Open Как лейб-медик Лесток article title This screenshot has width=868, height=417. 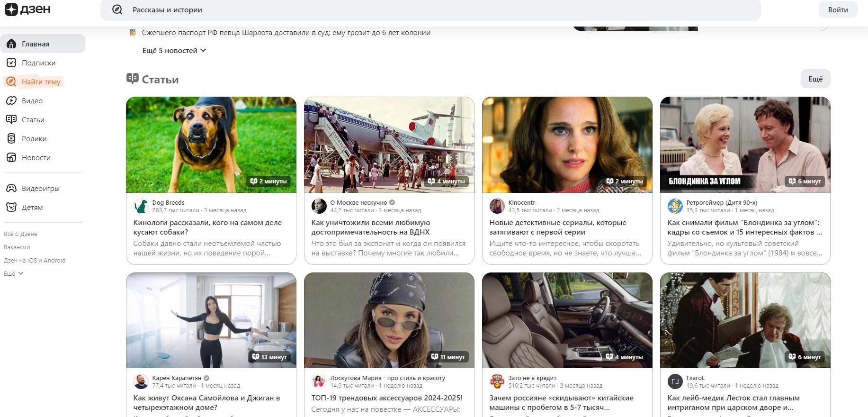click(x=734, y=403)
